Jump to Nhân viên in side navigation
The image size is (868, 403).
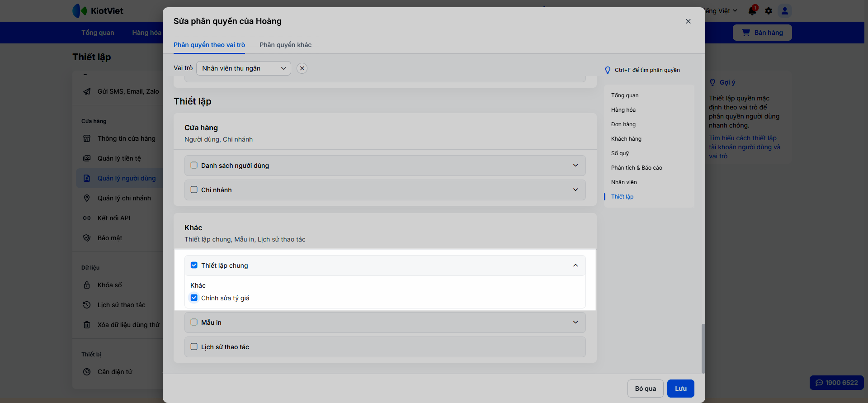point(624,182)
